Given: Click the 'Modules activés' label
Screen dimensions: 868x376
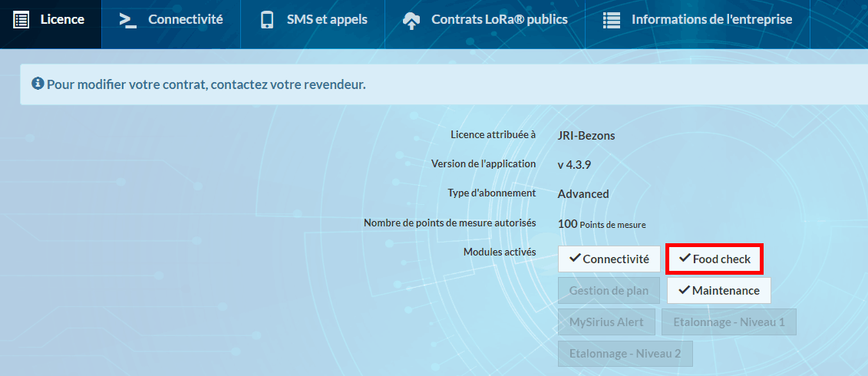Looking at the screenshot, I should point(500,252).
